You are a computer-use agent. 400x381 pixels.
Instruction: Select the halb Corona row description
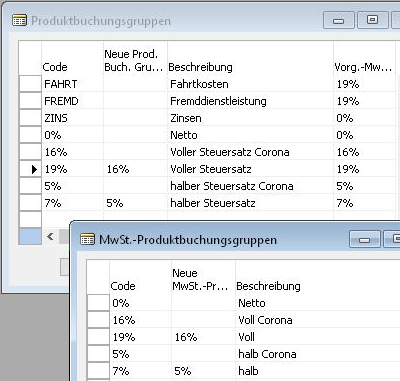tap(267, 354)
